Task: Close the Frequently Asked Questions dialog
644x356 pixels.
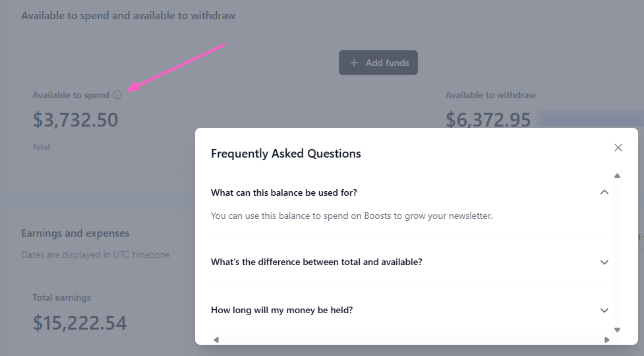Action: point(618,148)
